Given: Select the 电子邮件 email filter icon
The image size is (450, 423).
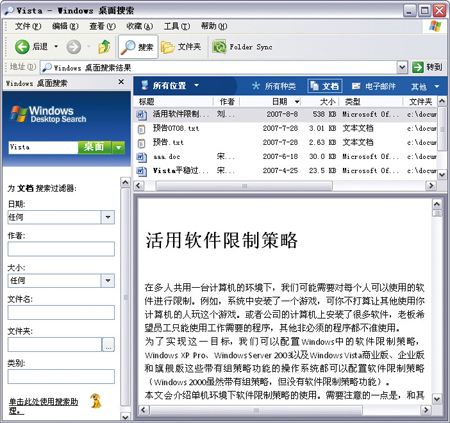Looking at the screenshot, I should pyautogui.click(x=356, y=86).
